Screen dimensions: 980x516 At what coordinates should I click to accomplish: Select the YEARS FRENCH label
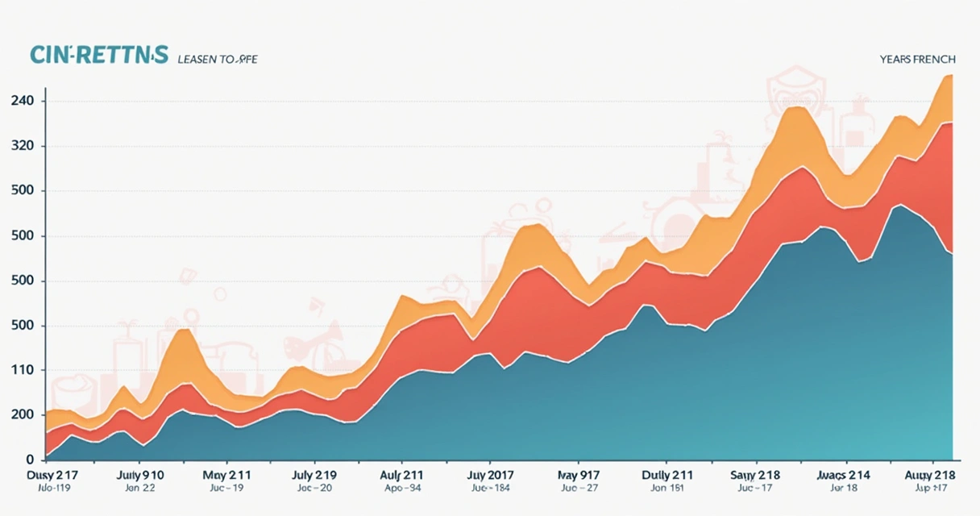pyautogui.click(x=917, y=60)
